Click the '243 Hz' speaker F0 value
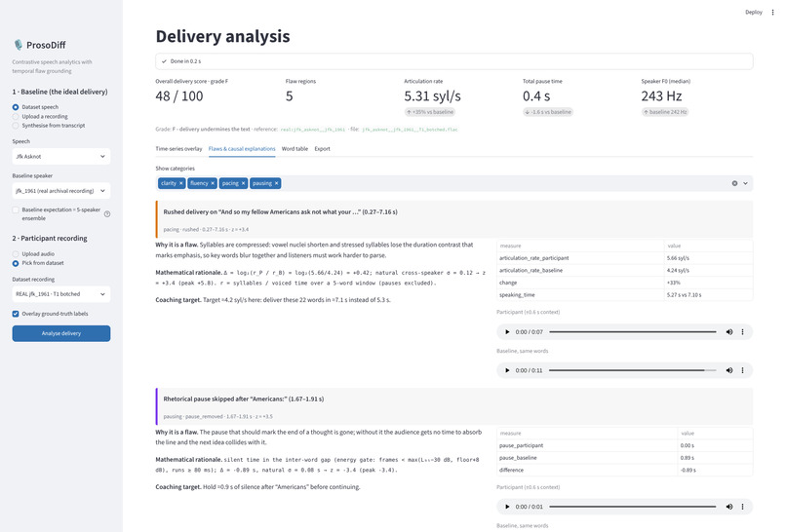The height and width of the screenshot is (532, 786). (662, 96)
